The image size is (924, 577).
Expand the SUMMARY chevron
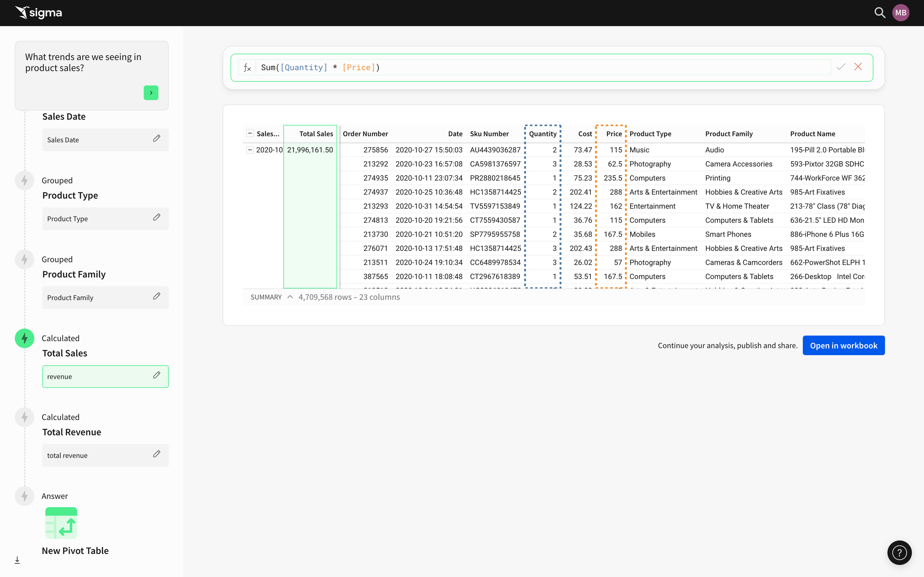pyautogui.click(x=290, y=297)
